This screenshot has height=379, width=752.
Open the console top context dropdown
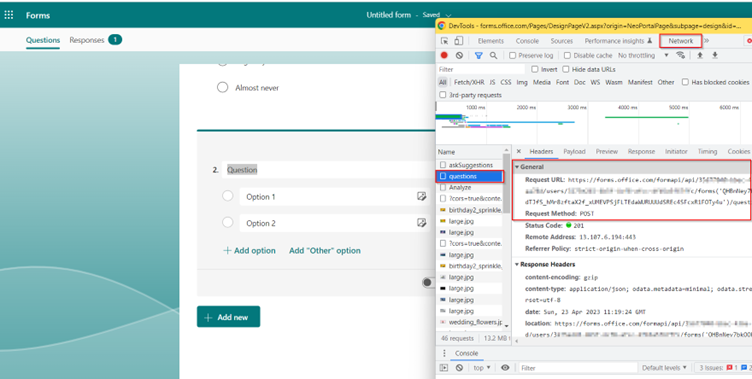click(x=482, y=368)
